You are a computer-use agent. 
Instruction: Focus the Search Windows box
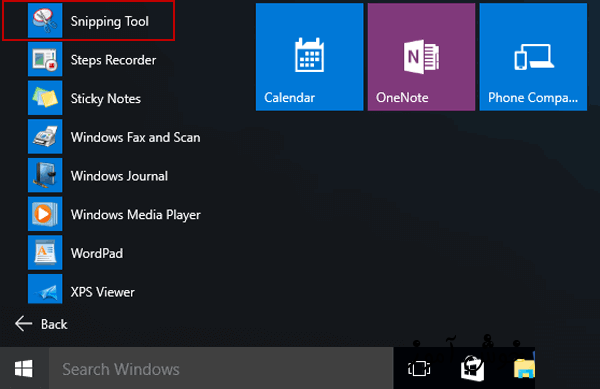point(221,369)
